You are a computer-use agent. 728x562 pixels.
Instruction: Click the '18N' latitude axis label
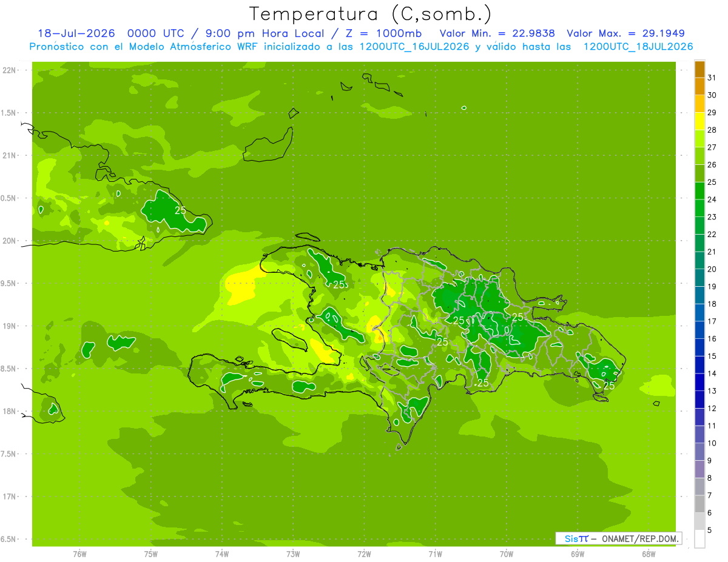[x=10, y=412]
